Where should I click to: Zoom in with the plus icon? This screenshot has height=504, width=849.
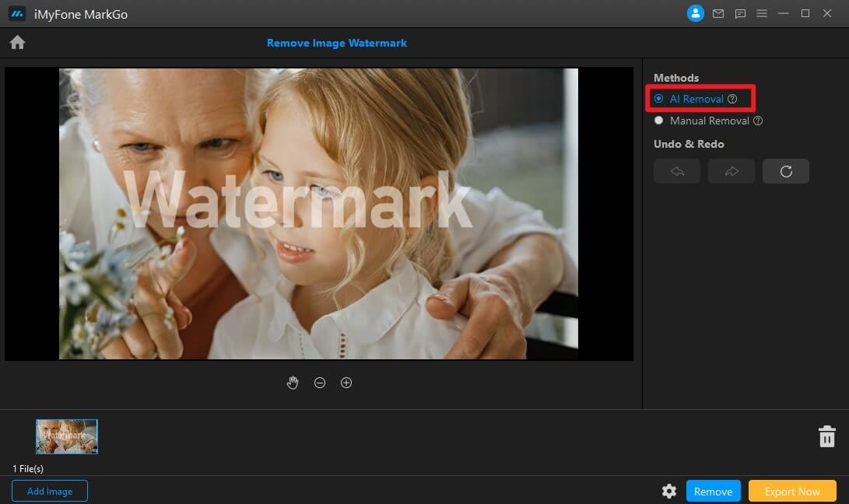346,383
